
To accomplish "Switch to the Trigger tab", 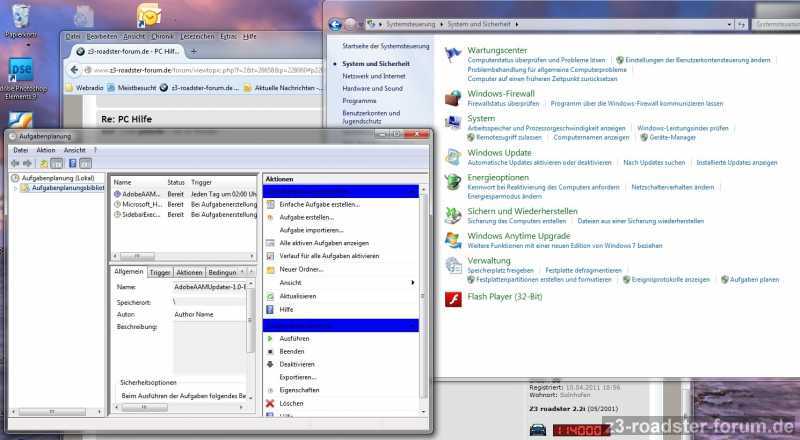I will (160, 272).
